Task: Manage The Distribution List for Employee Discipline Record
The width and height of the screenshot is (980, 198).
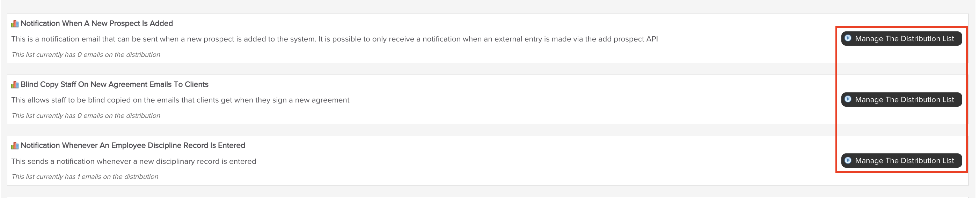Action: [x=901, y=160]
